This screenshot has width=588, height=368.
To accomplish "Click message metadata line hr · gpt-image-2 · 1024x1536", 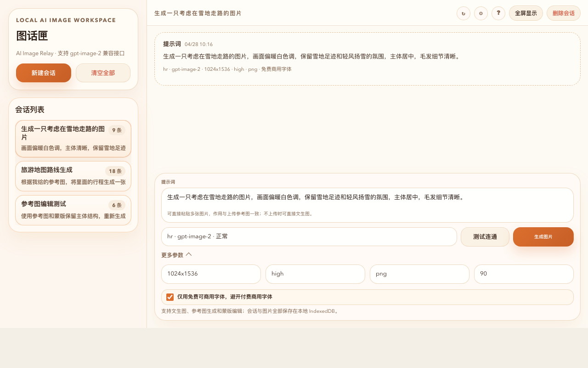I will click(x=227, y=69).
